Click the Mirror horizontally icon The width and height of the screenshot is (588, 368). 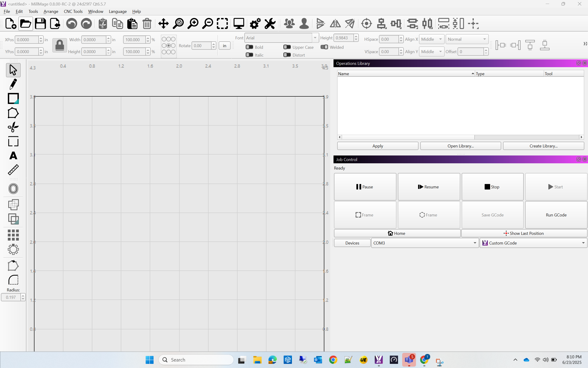point(335,24)
